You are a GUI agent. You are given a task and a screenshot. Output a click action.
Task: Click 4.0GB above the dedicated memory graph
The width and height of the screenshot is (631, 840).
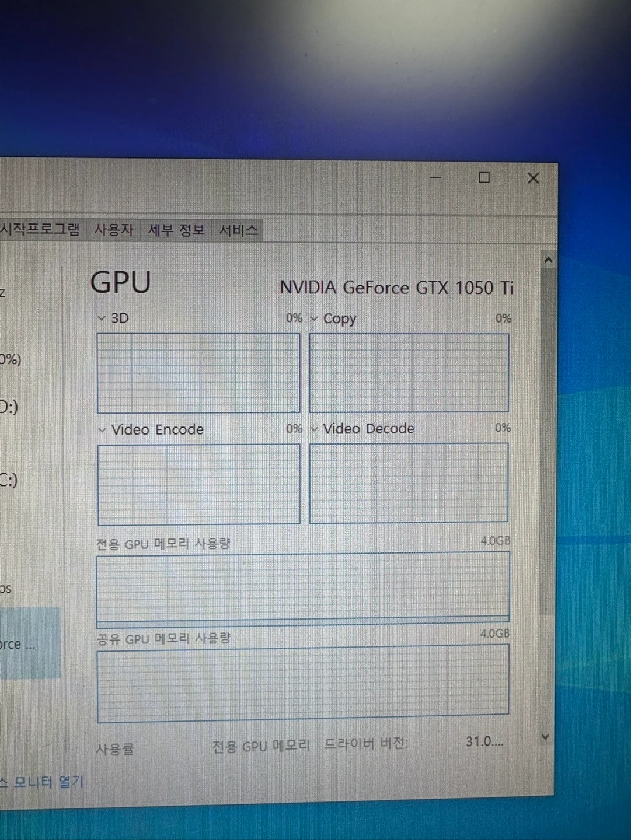click(x=495, y=541)
